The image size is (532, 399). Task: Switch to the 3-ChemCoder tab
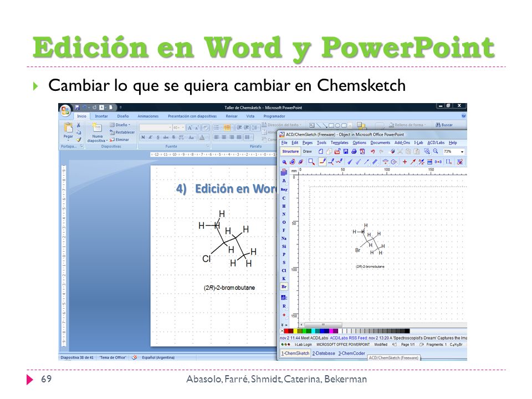point(351,353)
